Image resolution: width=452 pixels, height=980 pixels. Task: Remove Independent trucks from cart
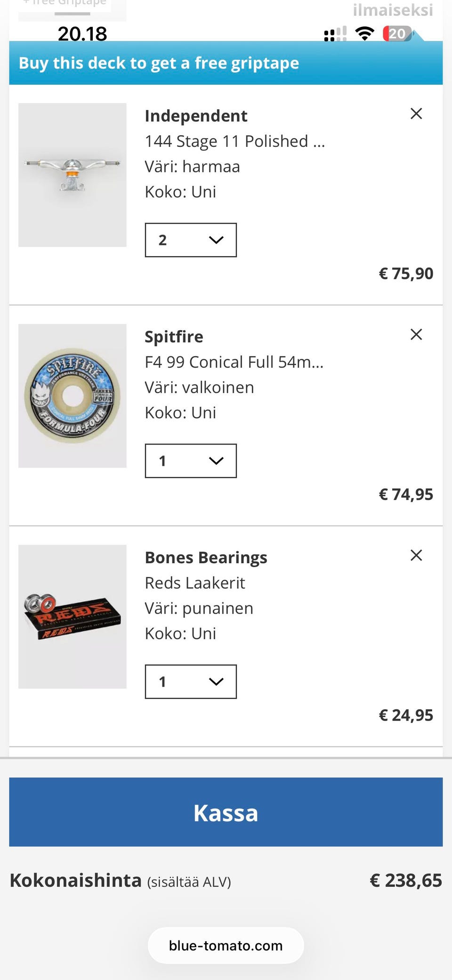click(416, 113)
